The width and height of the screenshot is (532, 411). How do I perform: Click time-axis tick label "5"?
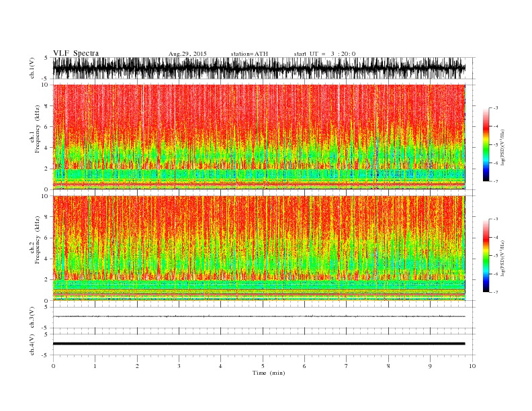tap(263, 366)
